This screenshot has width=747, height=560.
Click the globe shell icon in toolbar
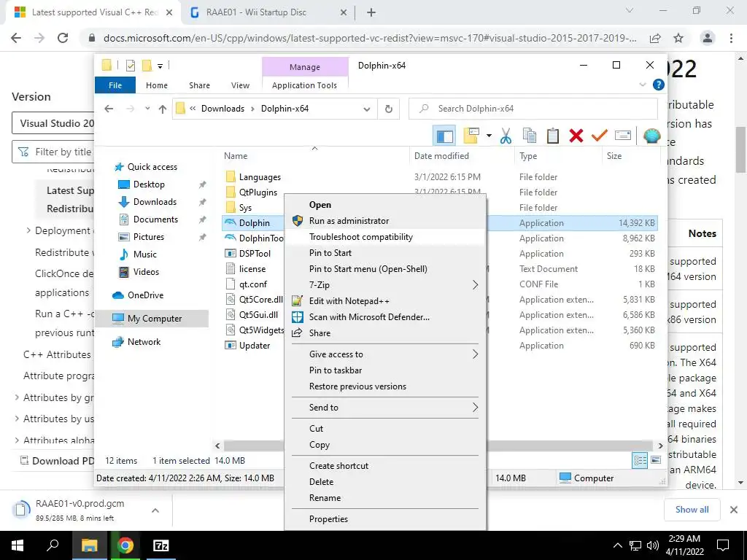pos(651,136)
